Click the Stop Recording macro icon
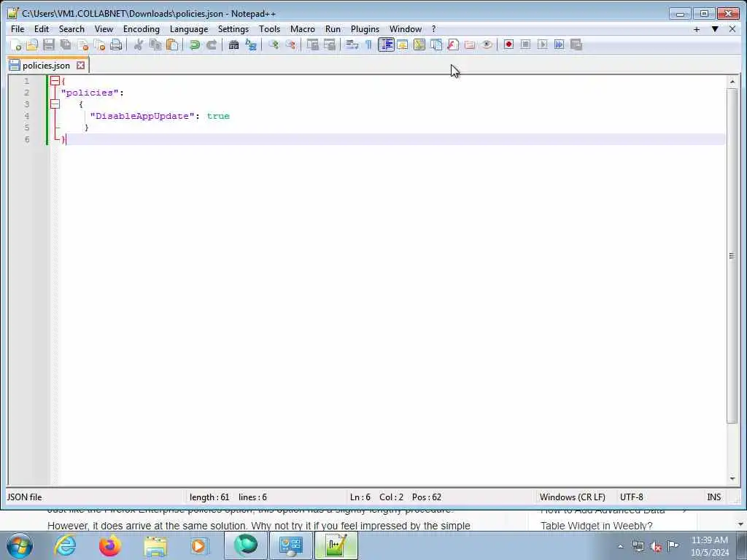Viewport: 747px width, 560px height. coord(525,44)
